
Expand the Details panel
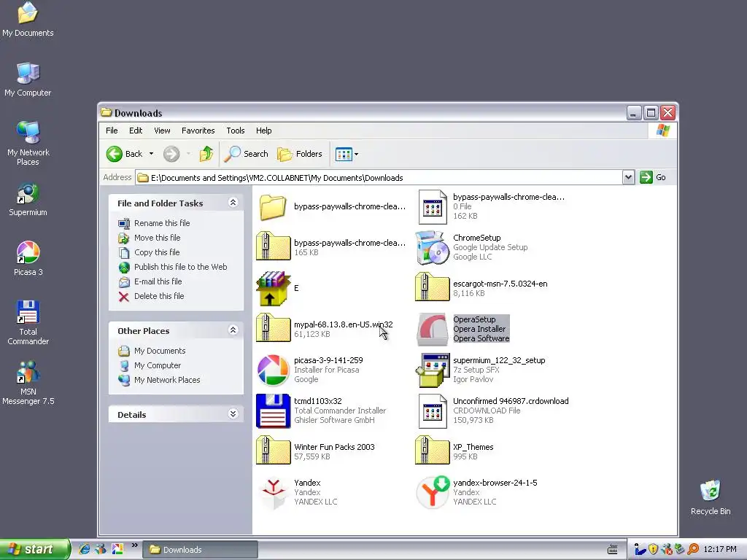tap(233, 414)
